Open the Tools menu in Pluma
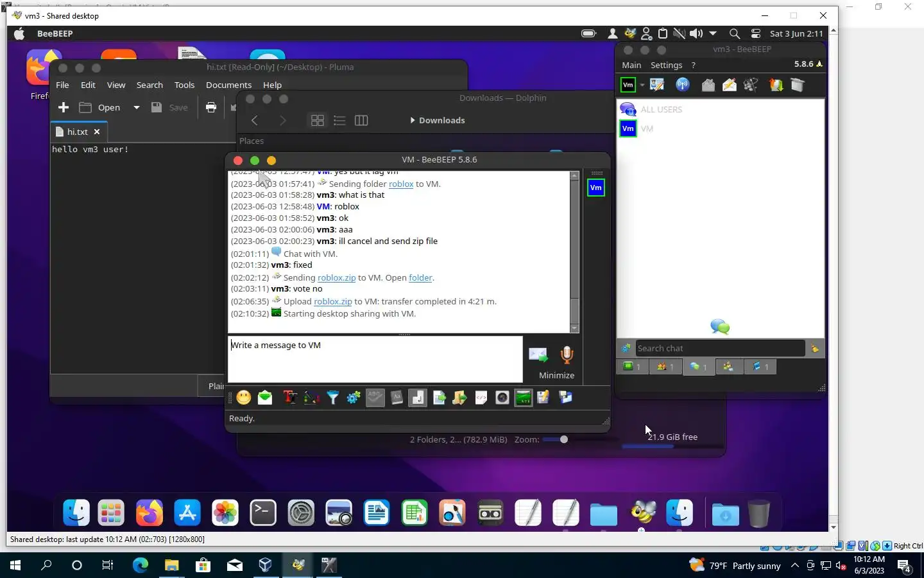The width and height of the screenshot is (924, 578). pyautogui.click(x=184, y=85)
